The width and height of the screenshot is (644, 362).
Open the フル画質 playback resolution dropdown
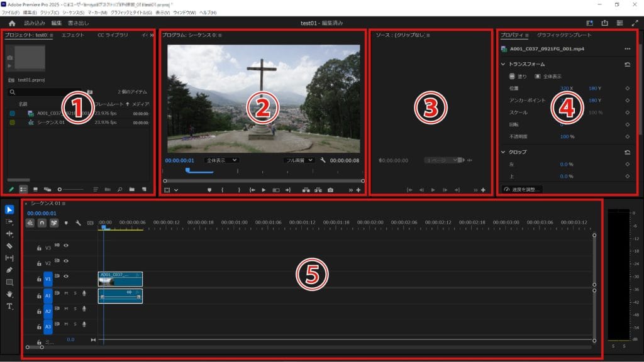299,160
